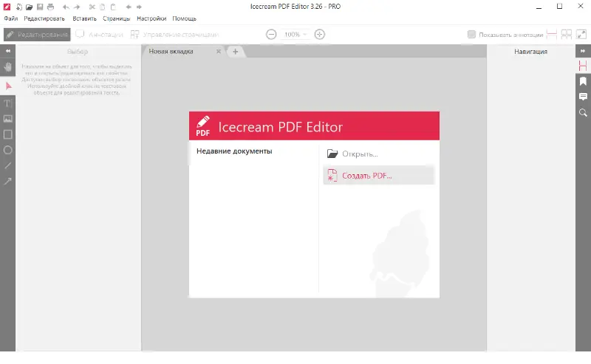
Task: Click the printer toolbar icon
Action: [x=50, y=7]
